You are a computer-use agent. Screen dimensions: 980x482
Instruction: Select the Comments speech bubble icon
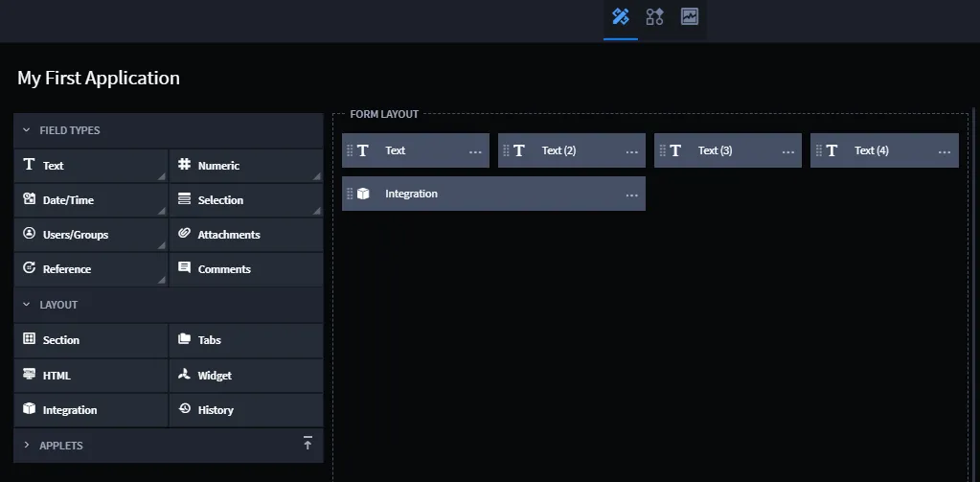click(x=184, y=267)
